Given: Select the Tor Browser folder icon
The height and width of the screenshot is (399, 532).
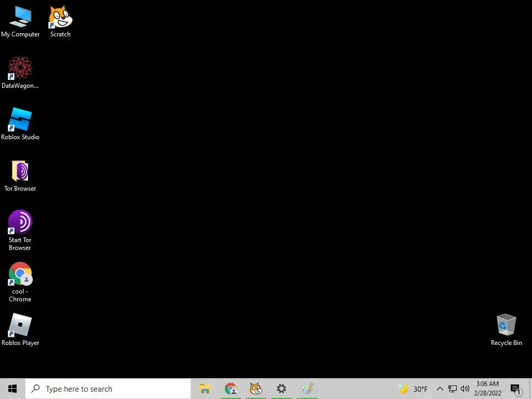Looking at the screenshot, I should 20,176.
